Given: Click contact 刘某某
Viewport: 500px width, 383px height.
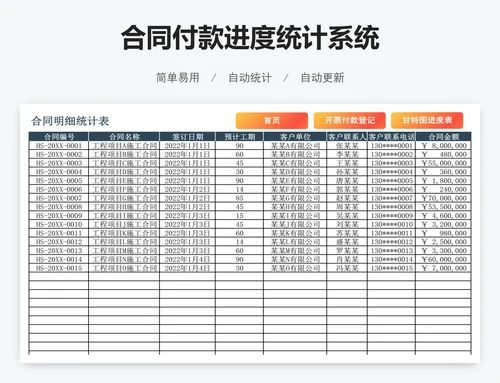Looking at the screenshot, I should click(x=347, y=224).
